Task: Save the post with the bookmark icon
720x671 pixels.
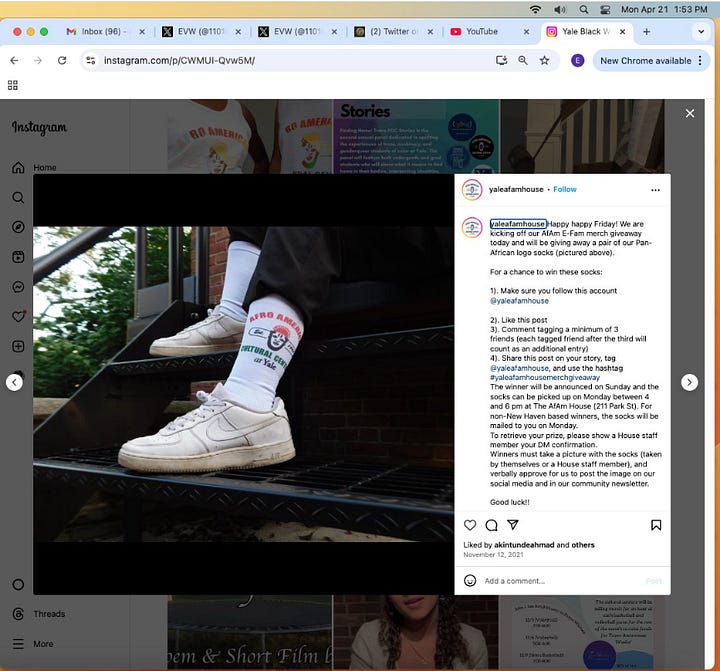Action: 656,525
